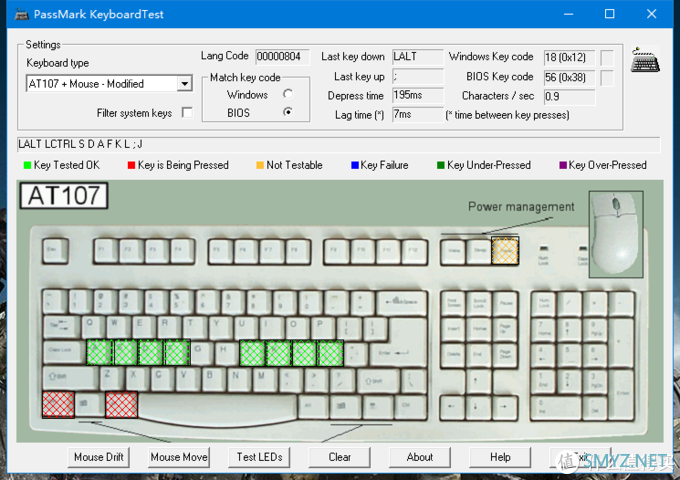Viewport: 680px width, 480px height.
Task: Click the Power management label
Action: [x=521, y=207]
